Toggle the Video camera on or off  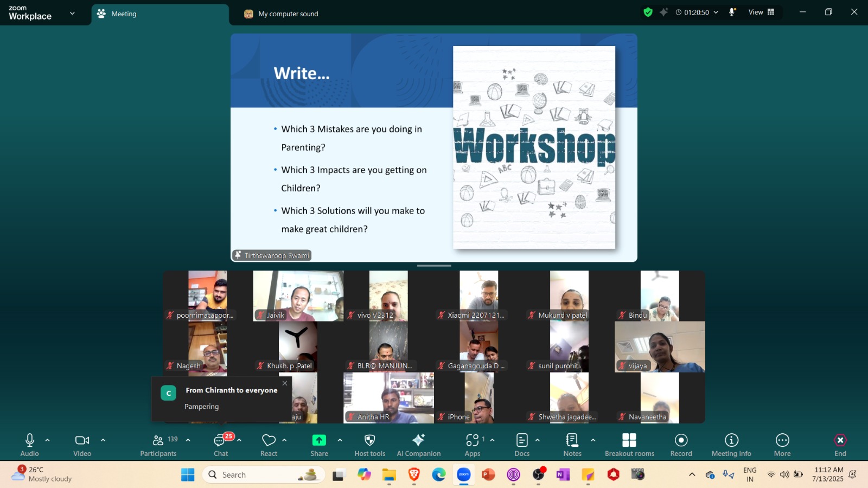(82, 441)
